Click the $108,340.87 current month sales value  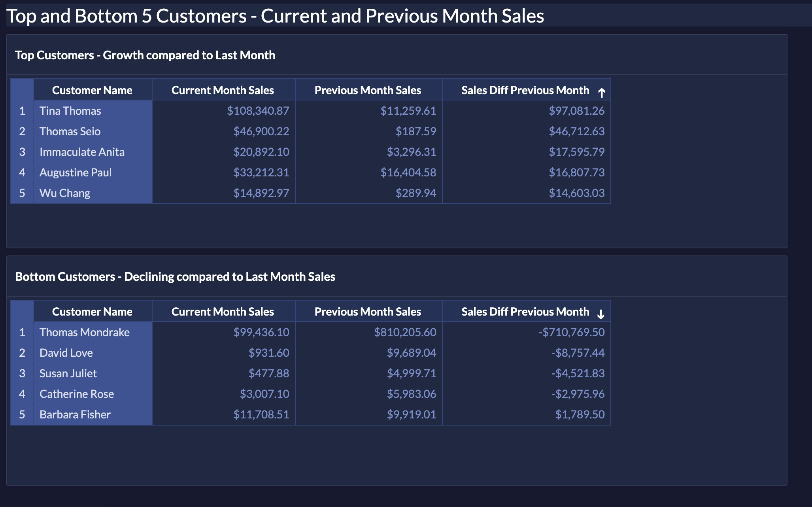tap(258, 111)
